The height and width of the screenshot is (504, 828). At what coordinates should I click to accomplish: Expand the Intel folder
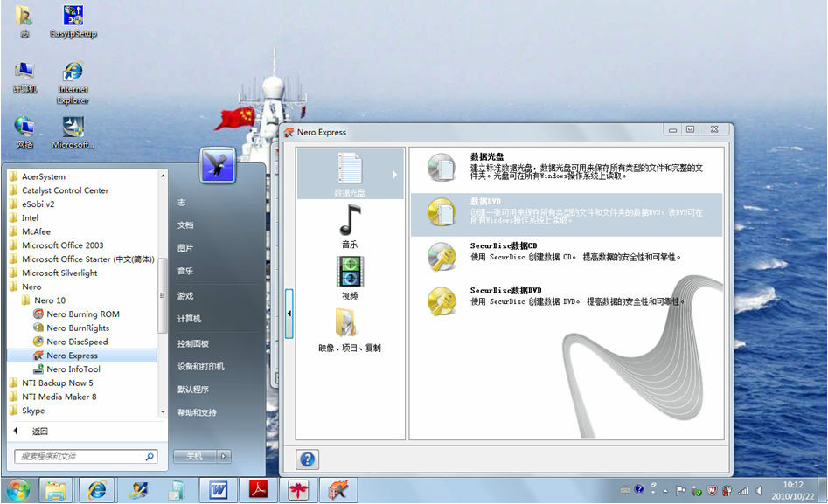point(30,218)
